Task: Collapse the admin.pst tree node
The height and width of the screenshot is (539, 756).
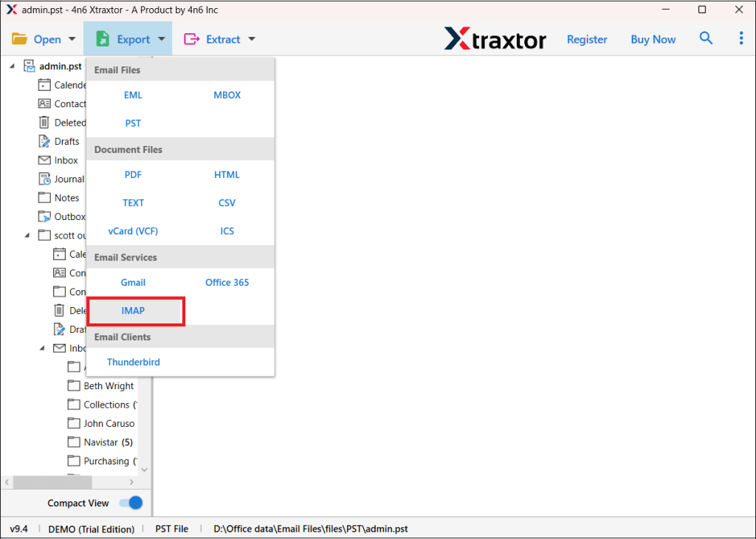Action: 12,66
